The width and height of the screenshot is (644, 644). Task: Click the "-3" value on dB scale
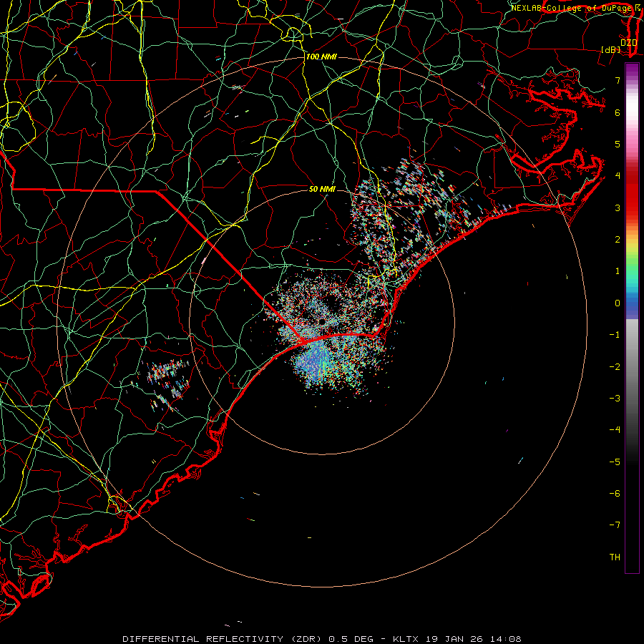click(x=615, y=399)
